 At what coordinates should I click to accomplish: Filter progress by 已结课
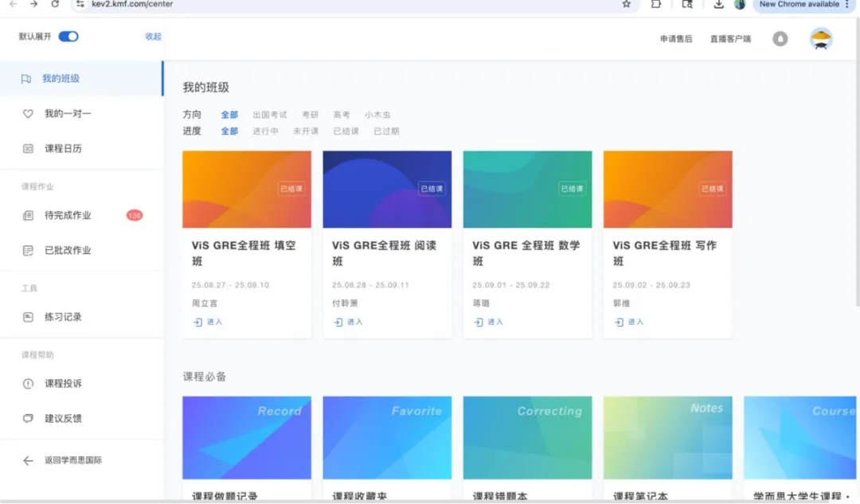click(x=346, y=131)
